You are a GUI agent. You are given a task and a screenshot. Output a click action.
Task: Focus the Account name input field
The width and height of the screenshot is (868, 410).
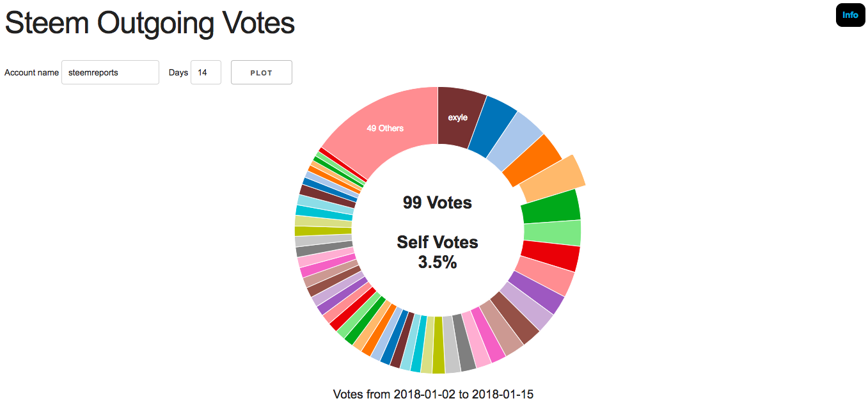(110, 72)
